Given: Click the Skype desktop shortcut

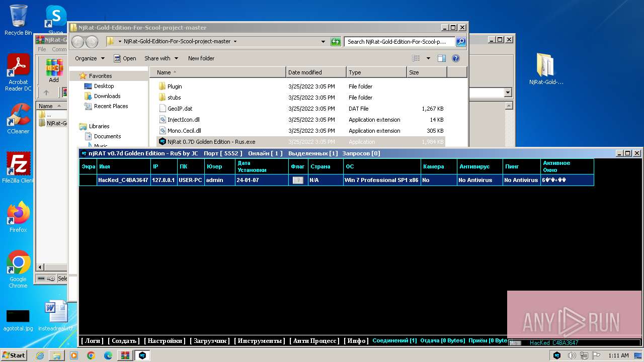Looking at the screenshot, I should click(56, 20).
